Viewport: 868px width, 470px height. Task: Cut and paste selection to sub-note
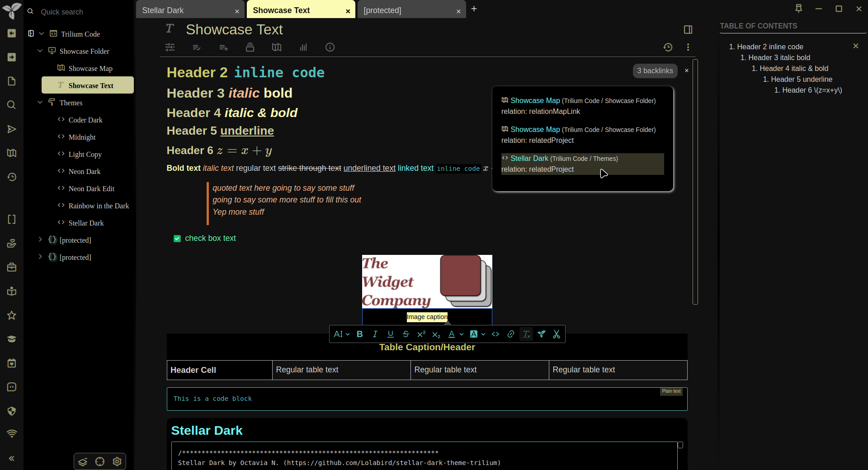click(557, 334)
